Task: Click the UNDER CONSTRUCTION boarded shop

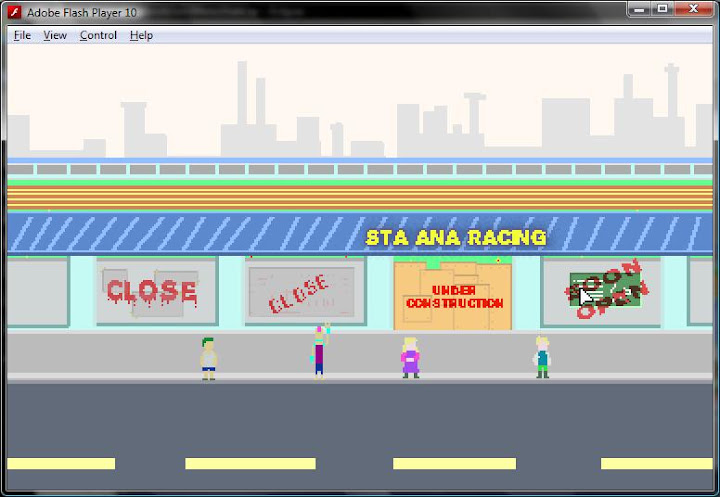Action: [x=453, y=294]
